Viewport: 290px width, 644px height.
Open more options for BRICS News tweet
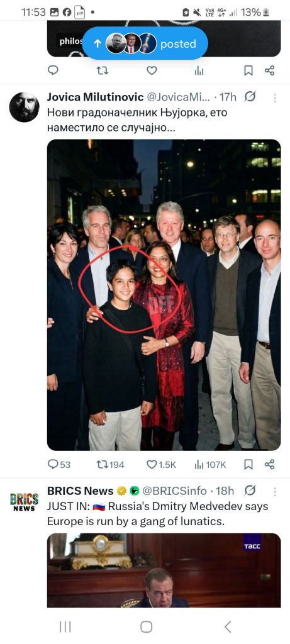point(275,492)
